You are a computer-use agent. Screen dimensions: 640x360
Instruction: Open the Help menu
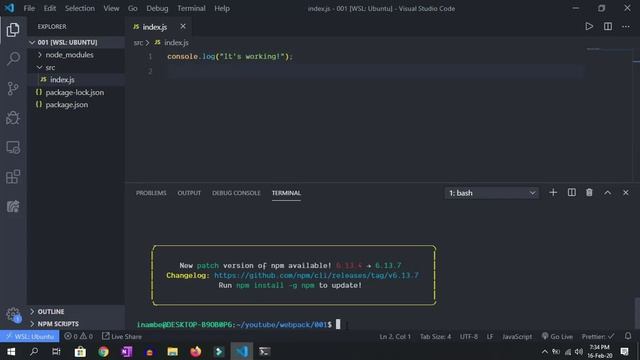coord(222,8)
